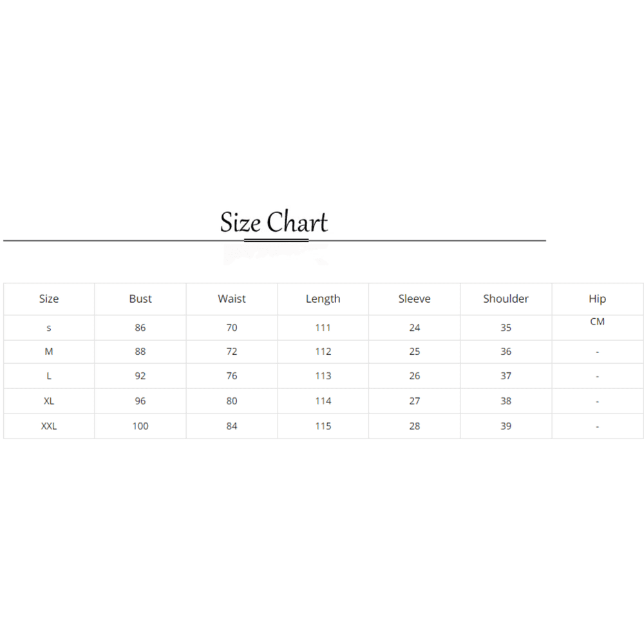This screenshot has width=644, height=644.
Task: Click the bust value 86
Action: click(140, 328)
